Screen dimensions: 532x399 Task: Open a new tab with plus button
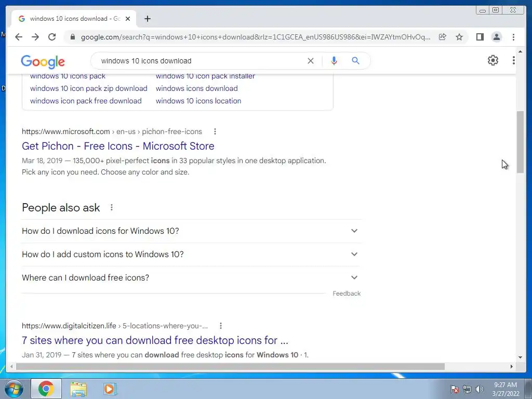point(147,19)
